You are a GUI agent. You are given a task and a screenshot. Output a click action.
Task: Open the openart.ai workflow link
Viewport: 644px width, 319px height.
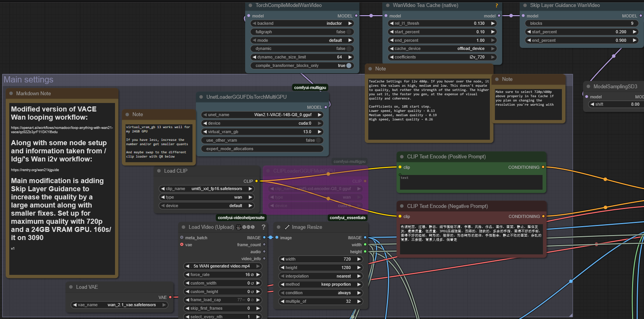coord(62,130)
